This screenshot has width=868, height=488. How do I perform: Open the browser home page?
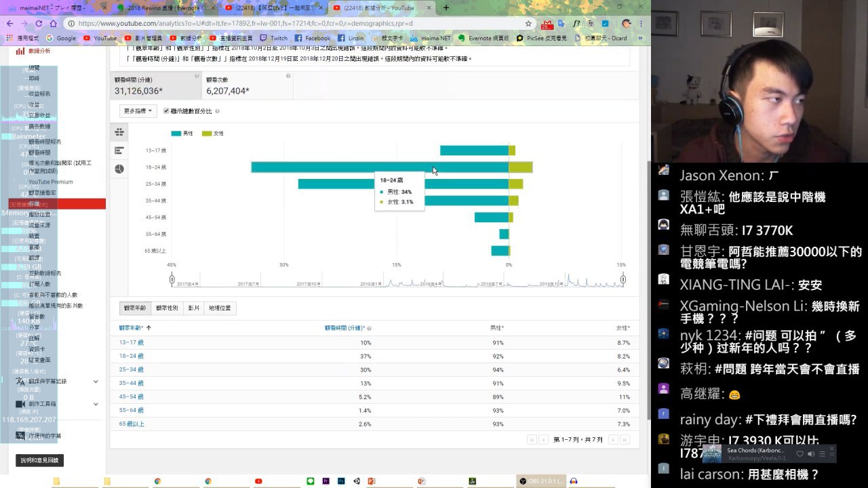[54, 23]
